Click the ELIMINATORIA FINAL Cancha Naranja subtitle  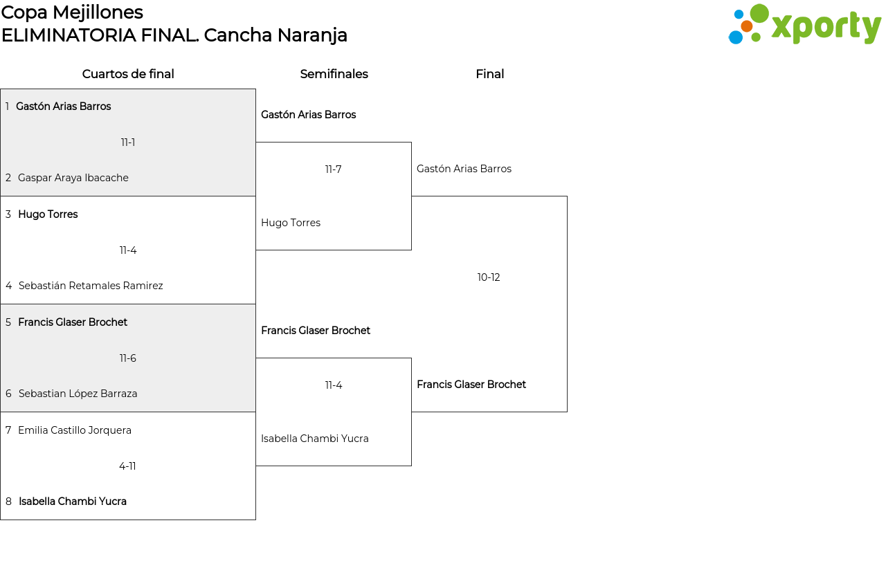point(174,35)
